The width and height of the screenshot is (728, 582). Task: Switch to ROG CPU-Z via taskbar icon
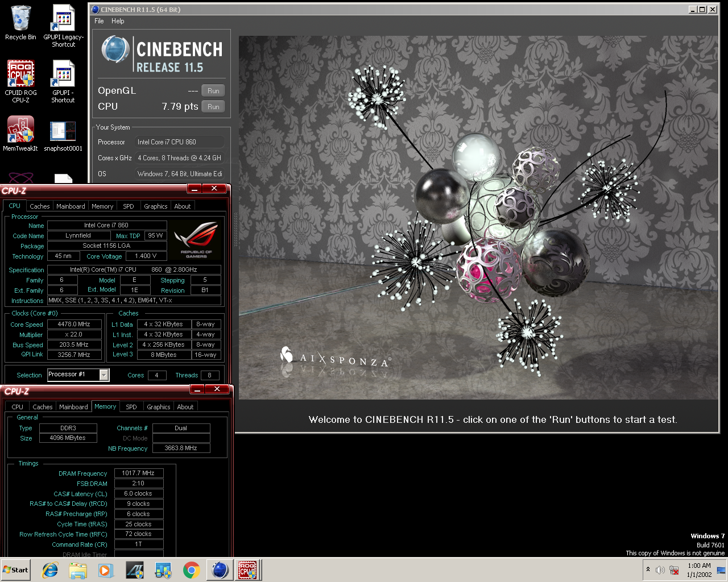pyautogui.click(x=247, y=570)
